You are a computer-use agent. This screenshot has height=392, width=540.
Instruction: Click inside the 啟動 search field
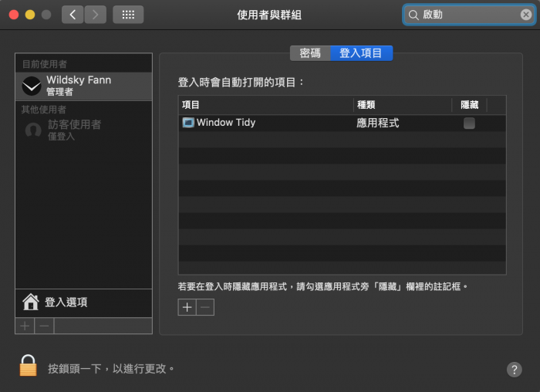467,15
